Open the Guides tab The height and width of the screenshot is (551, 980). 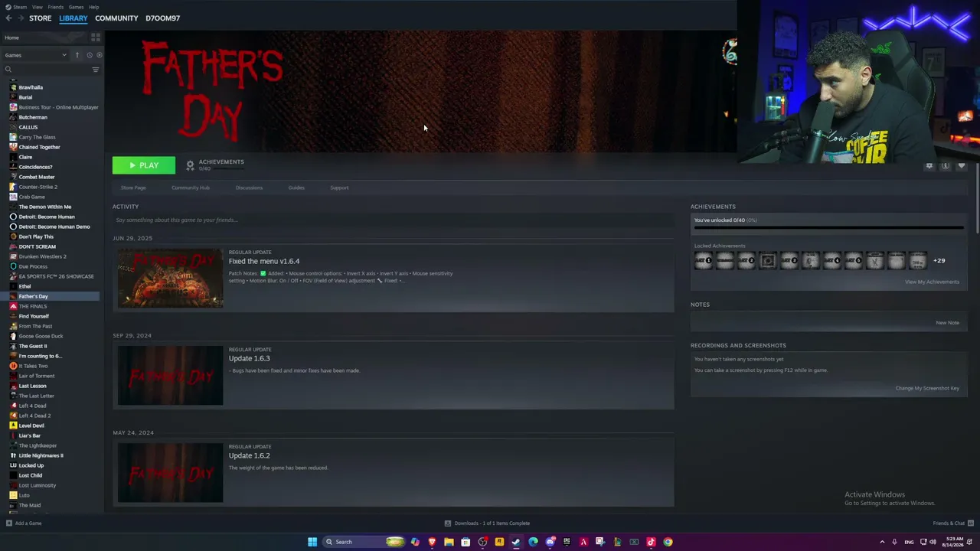click(x=296, y=187)
